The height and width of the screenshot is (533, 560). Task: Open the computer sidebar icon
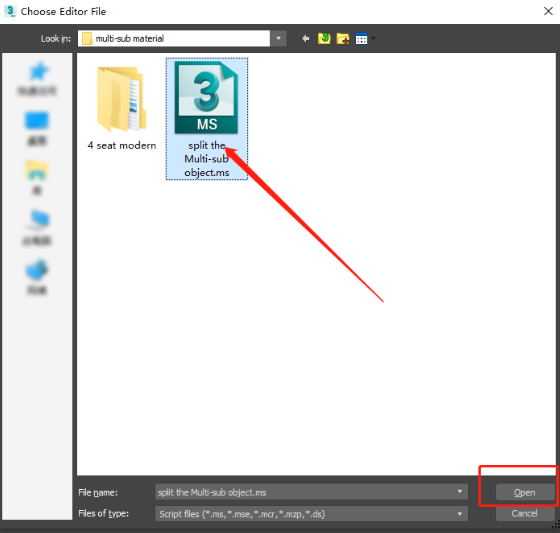point(37,227)
